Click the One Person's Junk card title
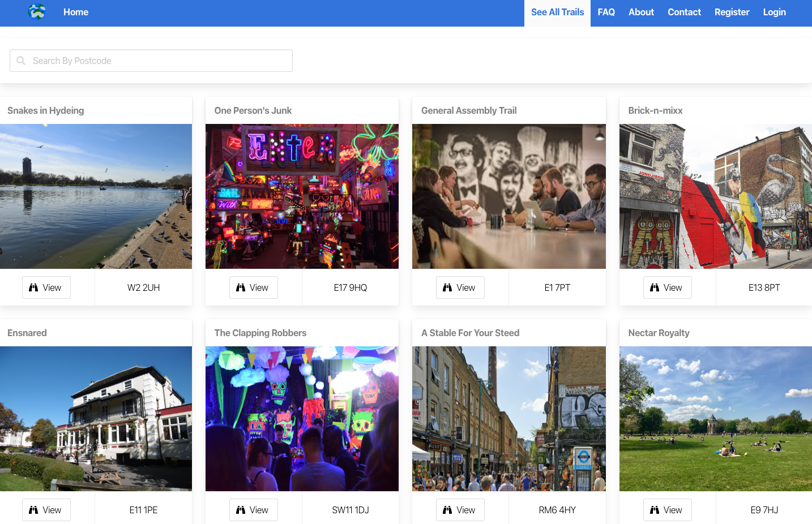812x524 pixels. point(253,110)
